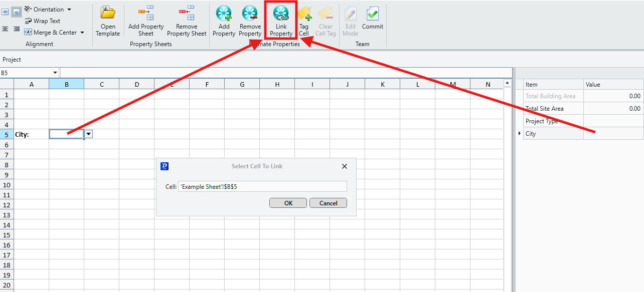
Task: Click the Tag Cell icon
Action: click(x=304, y=13)
